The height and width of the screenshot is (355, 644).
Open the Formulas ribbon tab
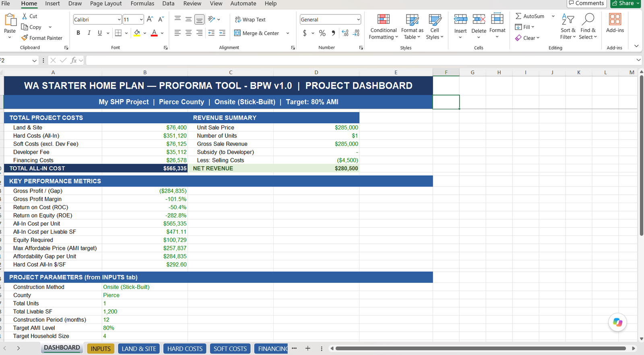point(142,4)
